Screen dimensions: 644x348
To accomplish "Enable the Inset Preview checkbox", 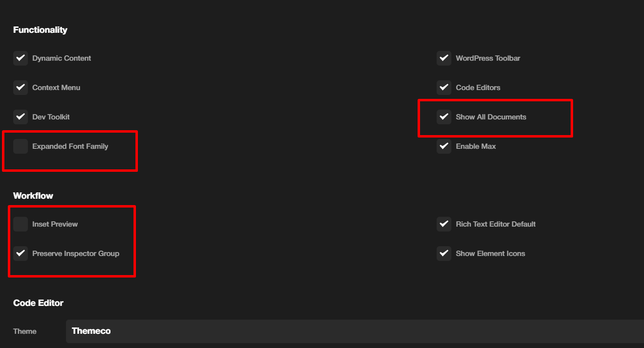I will click(x=21, y=224).
